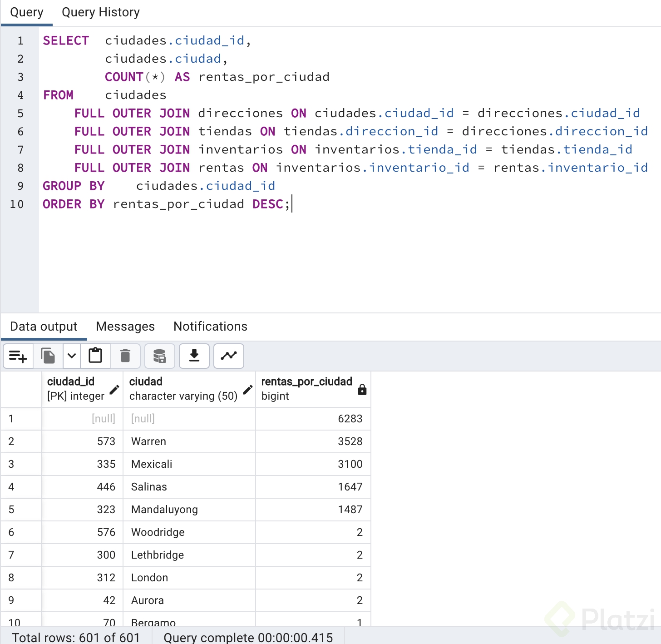Open the graph visualiser
The image size is (661, 644).
229,356
